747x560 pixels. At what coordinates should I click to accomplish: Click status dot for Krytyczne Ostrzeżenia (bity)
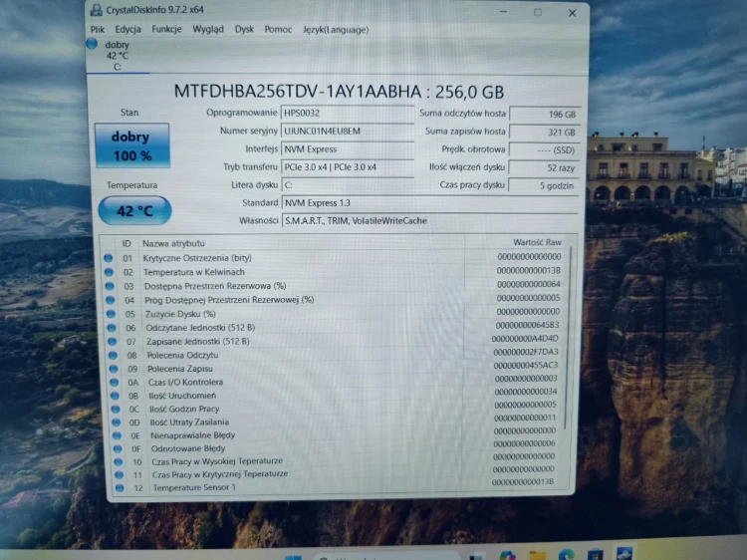(109, 258)
